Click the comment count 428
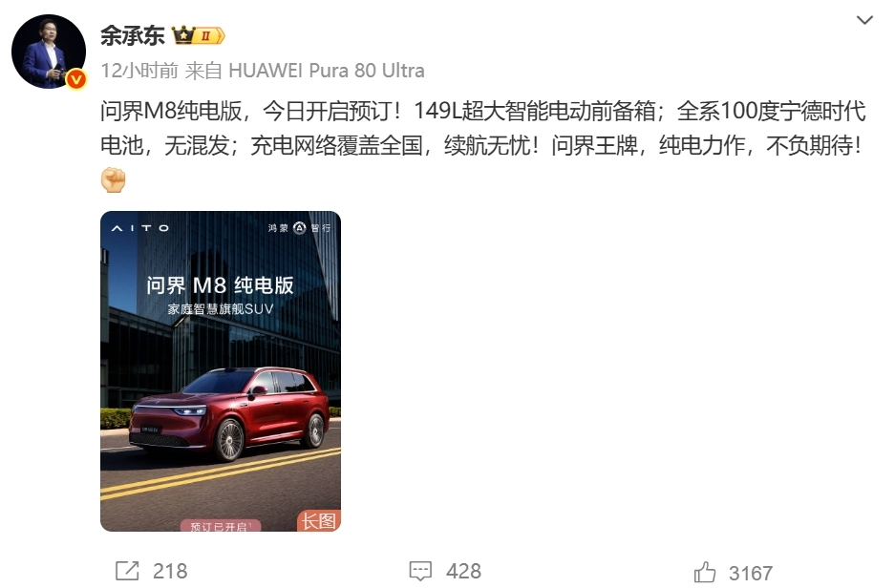Viewport: 895px width, 588px height. 463,572
